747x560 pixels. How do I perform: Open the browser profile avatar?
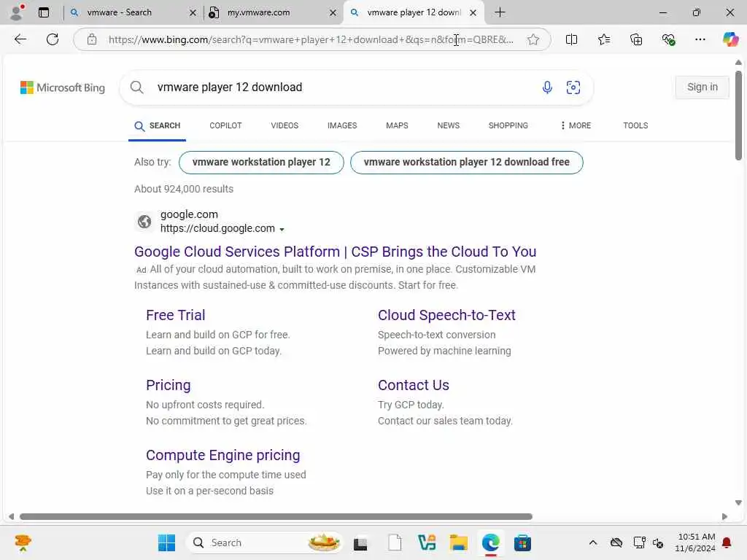[17, 12]
